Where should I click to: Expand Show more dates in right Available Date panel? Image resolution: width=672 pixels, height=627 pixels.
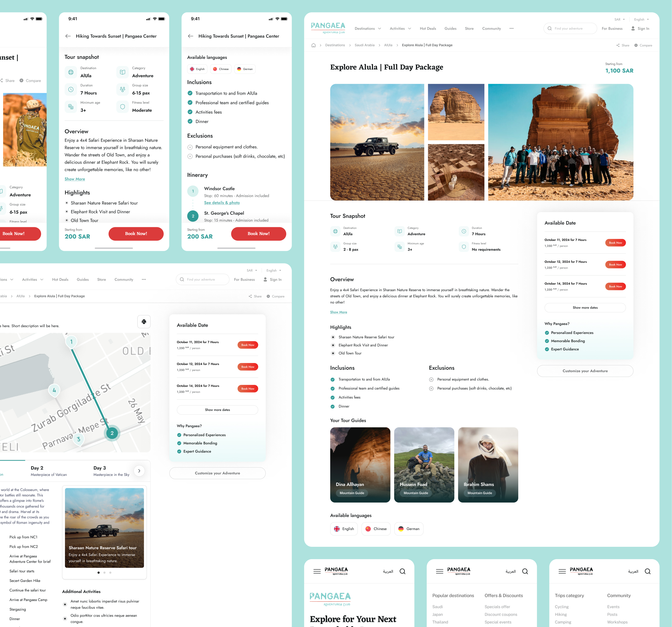(x=585, y=308)
